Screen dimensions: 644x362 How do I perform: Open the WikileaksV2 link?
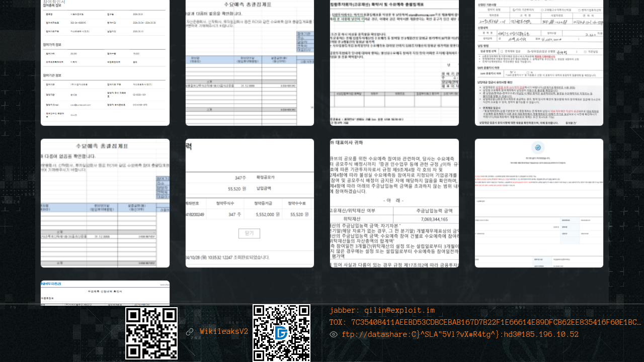point(224,332)
